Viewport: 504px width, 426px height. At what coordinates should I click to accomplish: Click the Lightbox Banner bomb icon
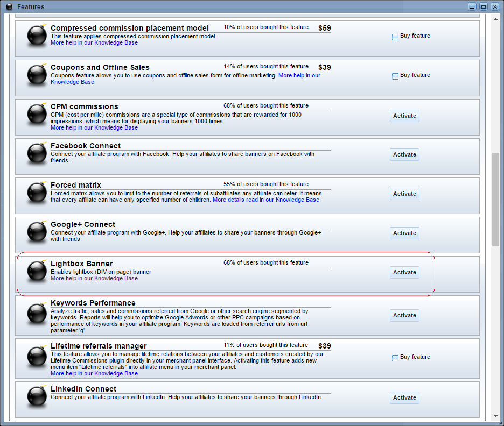point(37,271)
